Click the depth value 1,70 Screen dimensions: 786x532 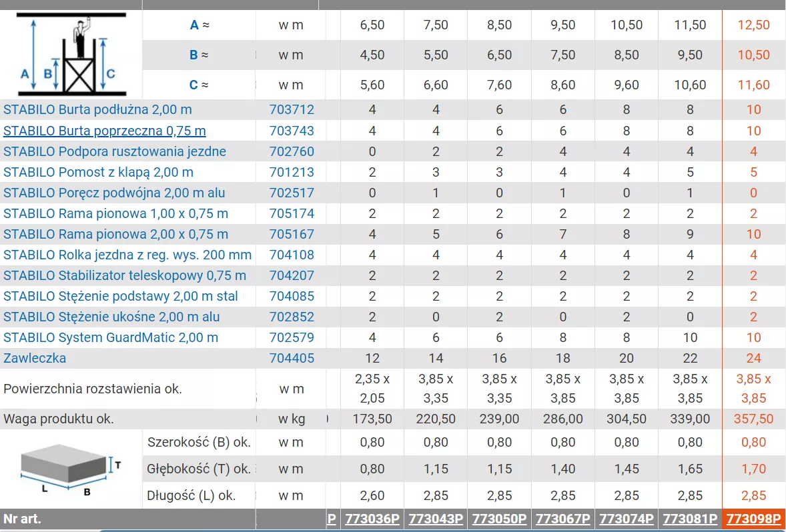(754, 469)
